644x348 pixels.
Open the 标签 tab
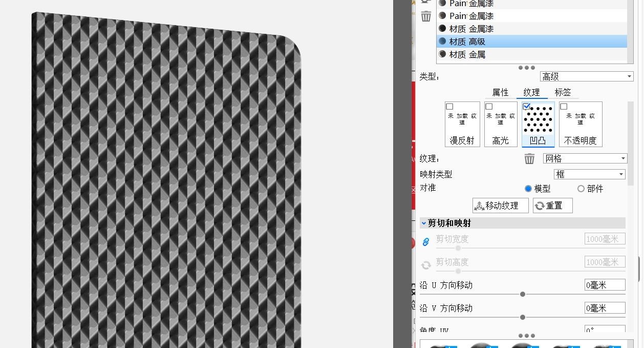click(x=563, y=92)
